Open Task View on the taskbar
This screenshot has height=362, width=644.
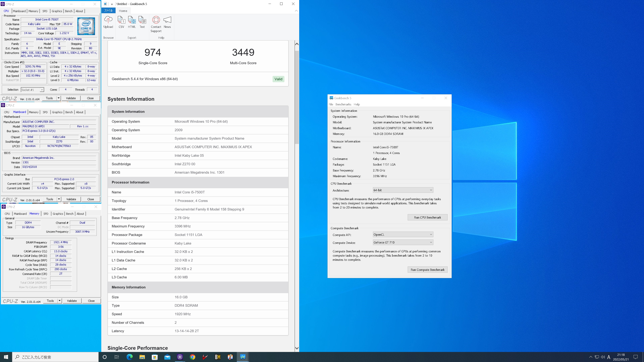click(x=117, y=357)
